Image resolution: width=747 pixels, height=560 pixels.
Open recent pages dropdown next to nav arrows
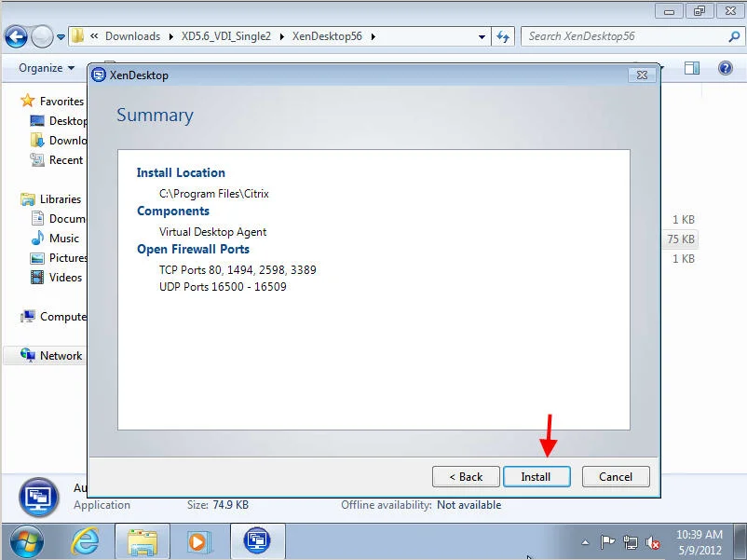(61, 36)
